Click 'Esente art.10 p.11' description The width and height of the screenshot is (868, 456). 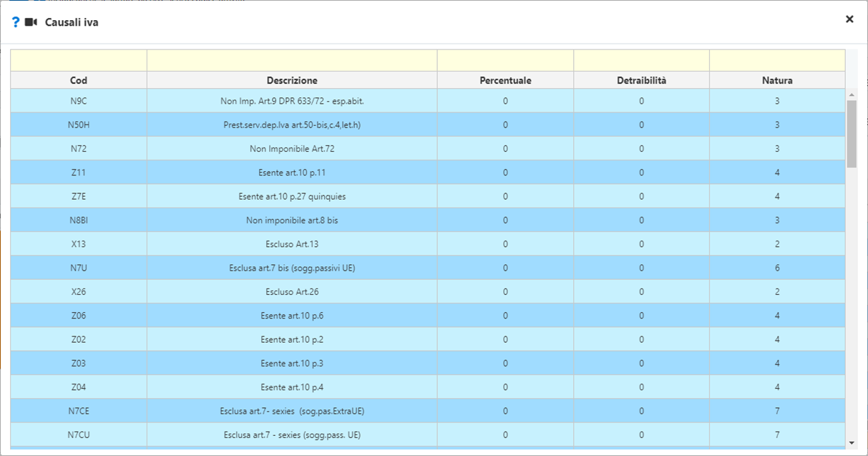click(x=292, y=173)
